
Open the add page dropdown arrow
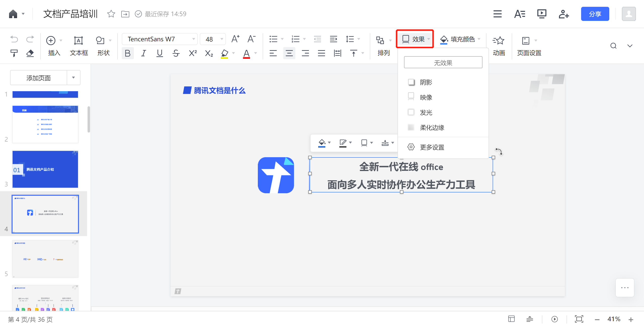coord(73,78)
